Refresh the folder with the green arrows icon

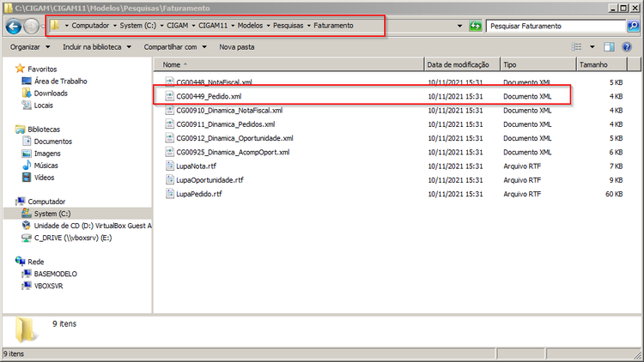coord(475,26)
